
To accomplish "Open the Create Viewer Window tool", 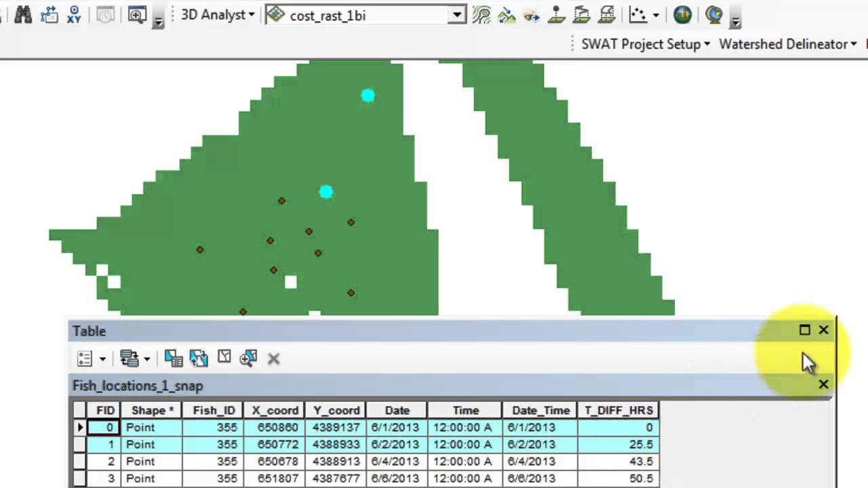I will click(x=137, y=14).
